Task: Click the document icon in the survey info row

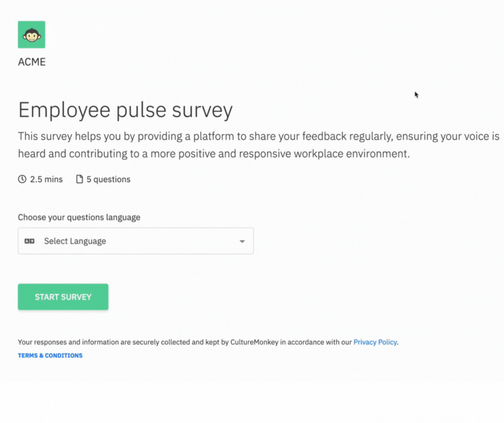Action: (x=80, y=179)
